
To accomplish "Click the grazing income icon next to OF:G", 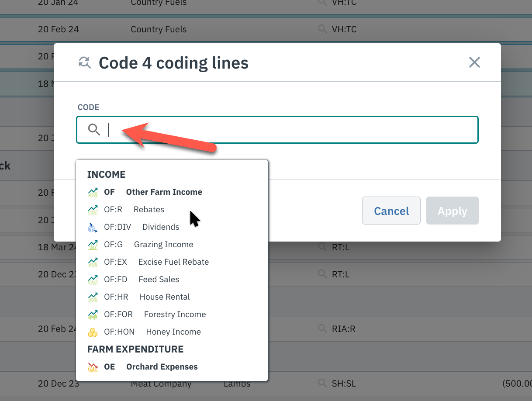I will point(93,244).
